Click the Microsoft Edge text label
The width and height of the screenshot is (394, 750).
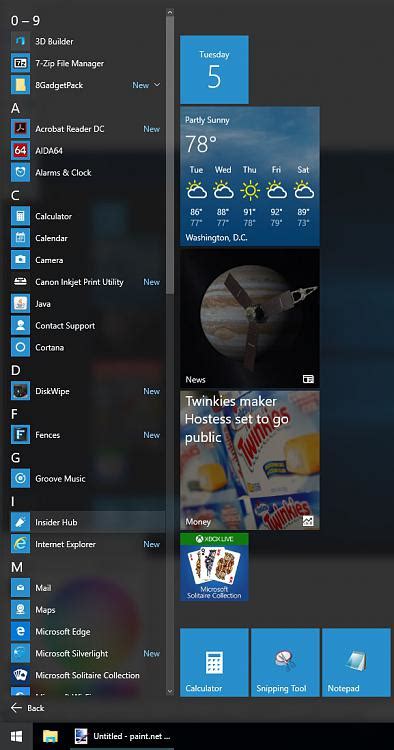point(63,632)
